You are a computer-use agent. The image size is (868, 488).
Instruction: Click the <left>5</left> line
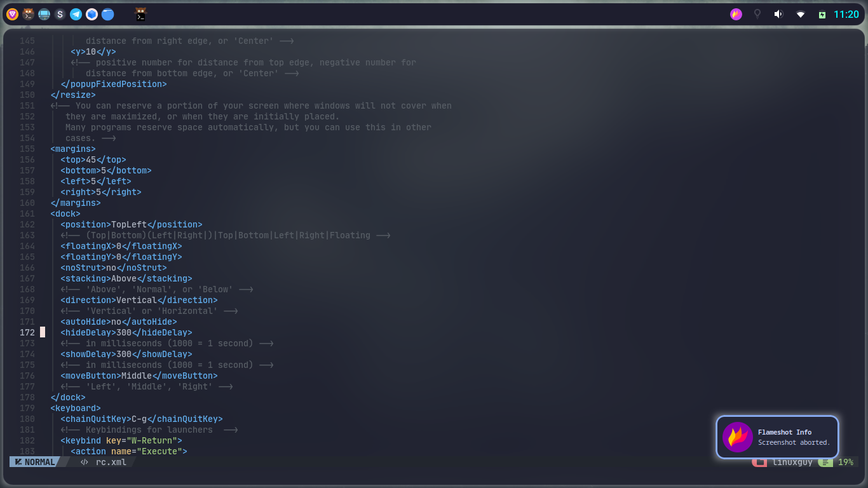click(x=96, y=182)
